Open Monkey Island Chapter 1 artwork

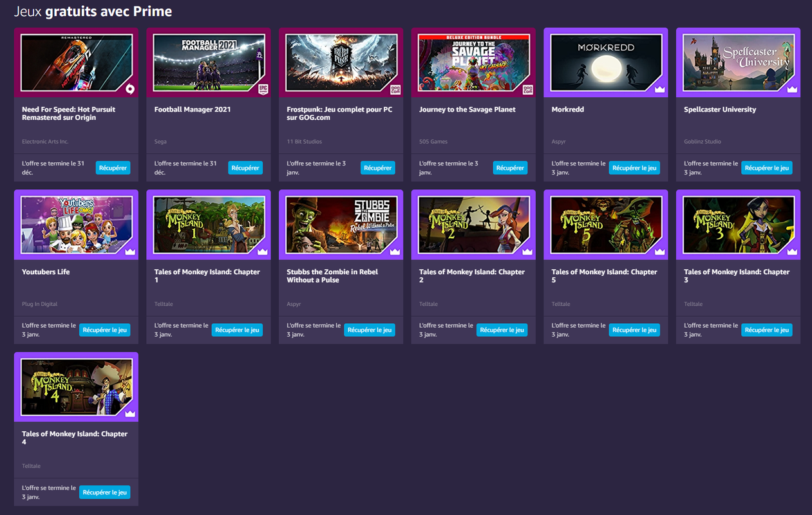(209, 225)
